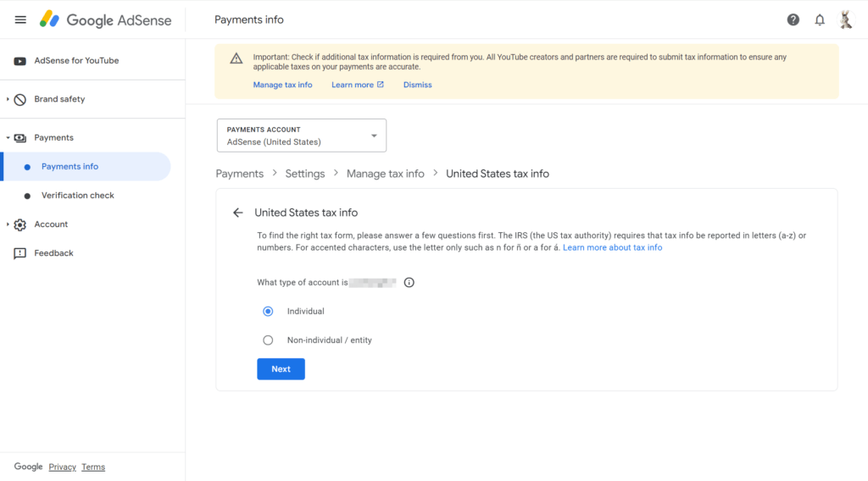The width and height of the screenshot is (868, 481).
Task: Expand the Brand safety section arrow
Action: (x=8, y=100)
